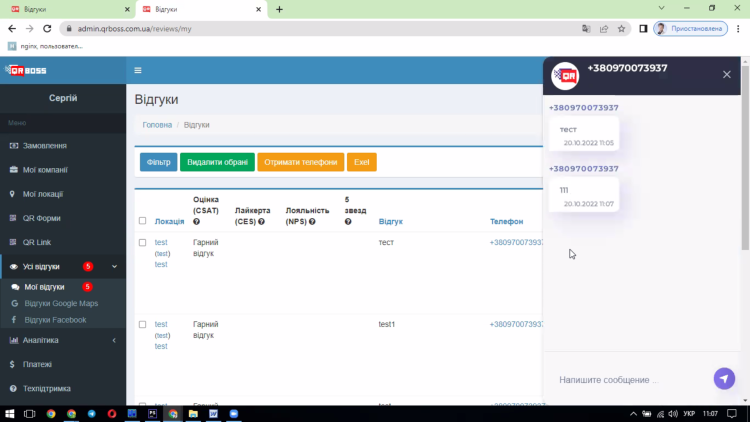Open the Google Translate icon in address bar

tap(585, 29)
